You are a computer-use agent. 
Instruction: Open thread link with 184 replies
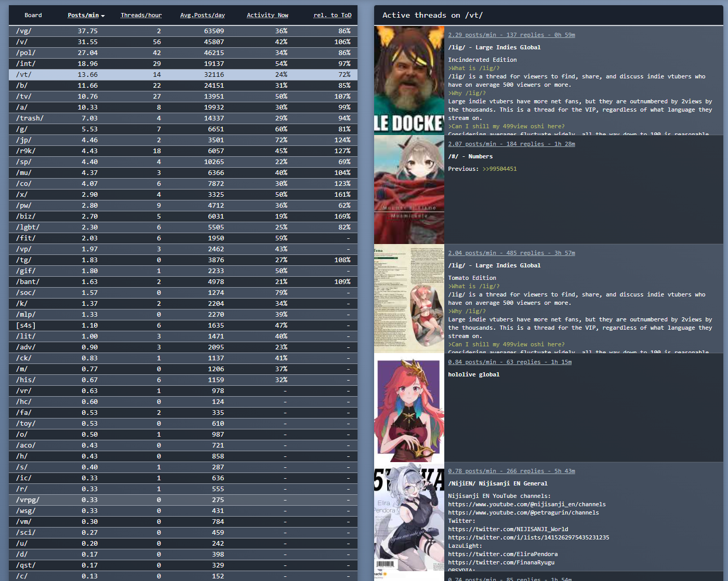tap(511, 144)
